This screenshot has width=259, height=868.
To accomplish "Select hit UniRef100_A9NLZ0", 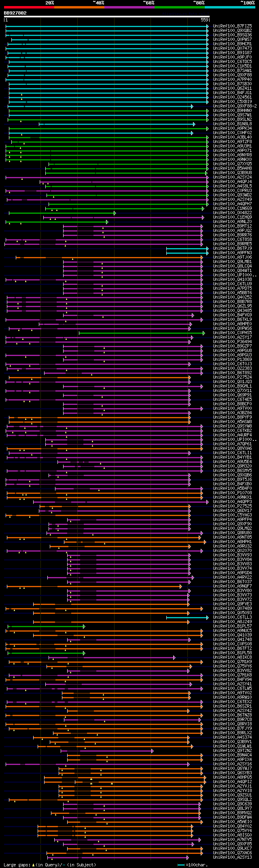I will coord(232,221).
